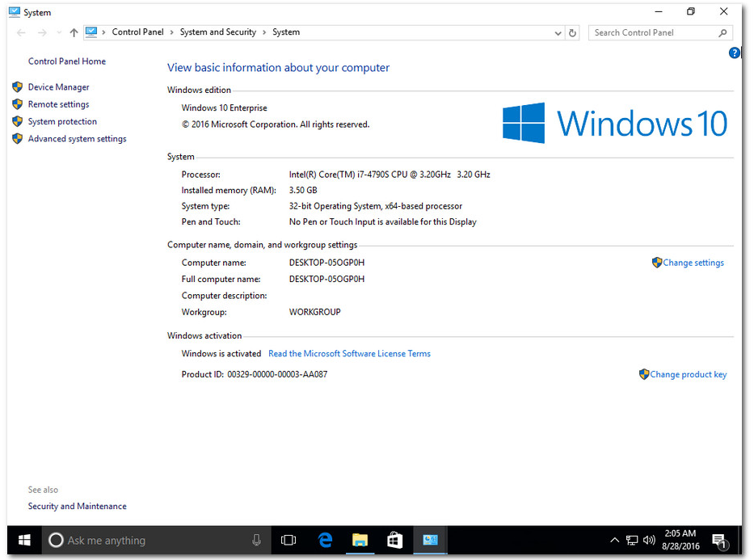This screenshot has width=754, height=560.
Task: Click the search magnifier icon
Action: pyautogui.click(x=722, y=32)
